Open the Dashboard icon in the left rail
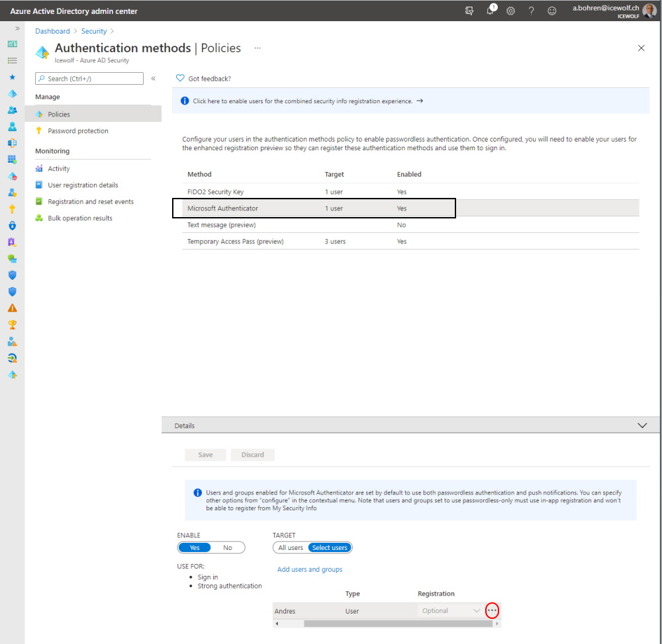This screenshot has height=644, width=662. tap(12, 44)
